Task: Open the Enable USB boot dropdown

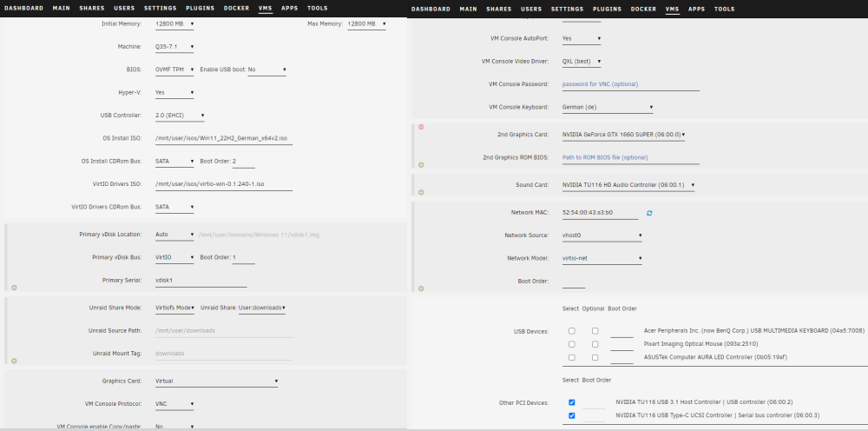Action: pyautogui.click(x=266, y=70)
